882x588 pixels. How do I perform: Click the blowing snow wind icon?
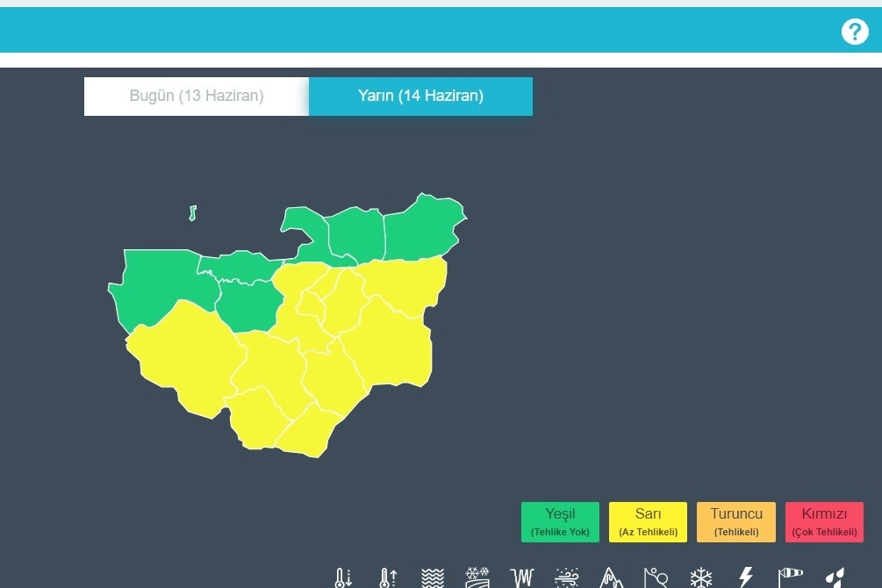pyautogui.click(x=567, y=577)
